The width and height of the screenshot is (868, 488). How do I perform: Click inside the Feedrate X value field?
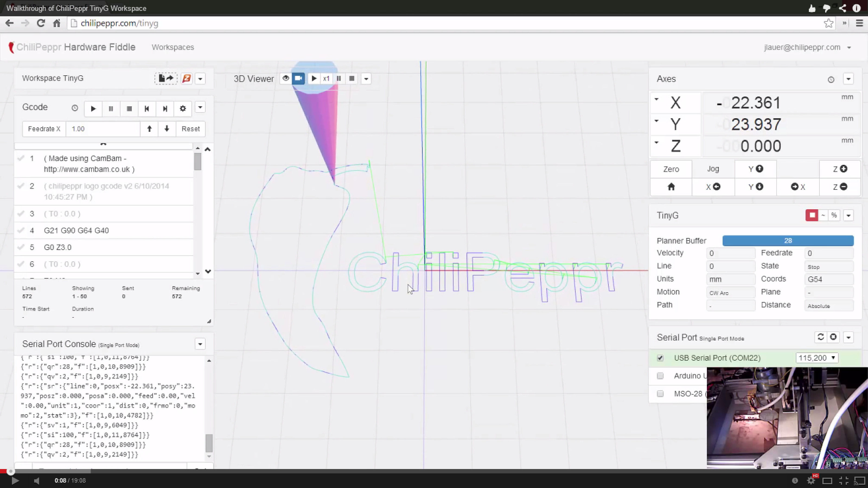click(103, 129)
